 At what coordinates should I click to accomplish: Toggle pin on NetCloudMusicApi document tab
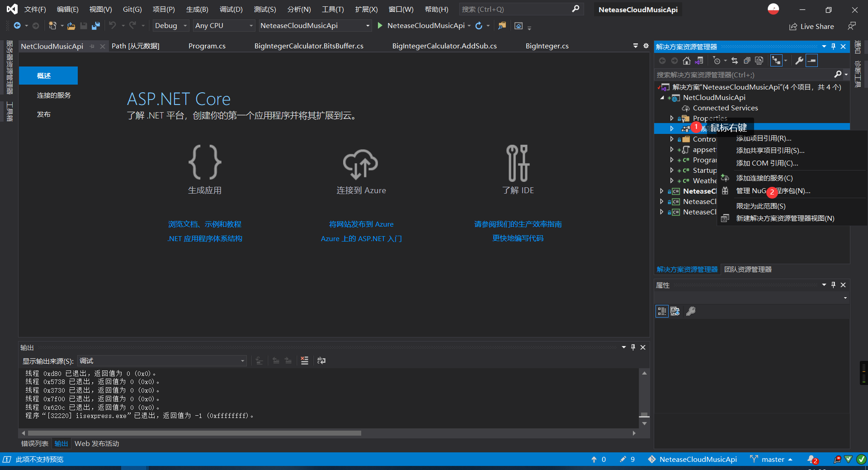pos(92,46)
